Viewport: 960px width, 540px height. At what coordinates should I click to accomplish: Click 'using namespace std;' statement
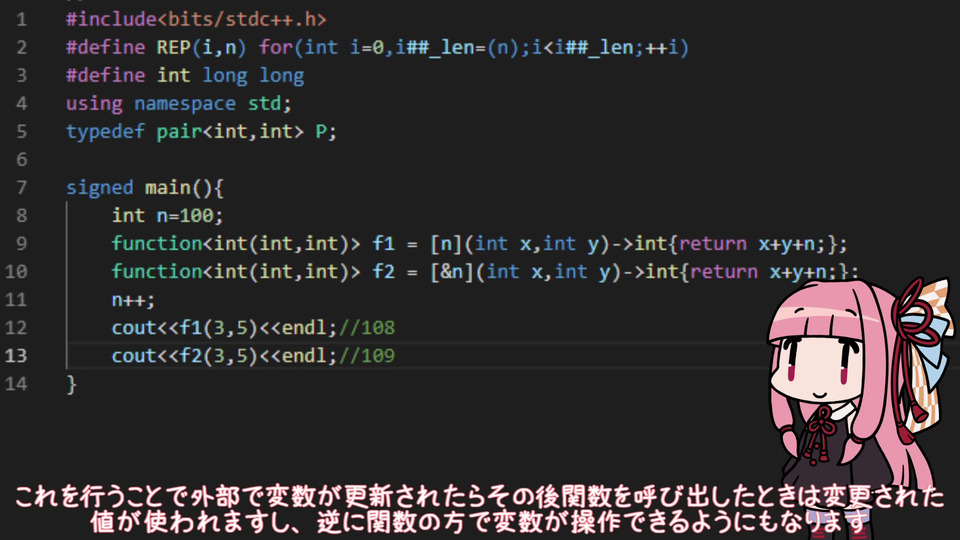(179, 103)
